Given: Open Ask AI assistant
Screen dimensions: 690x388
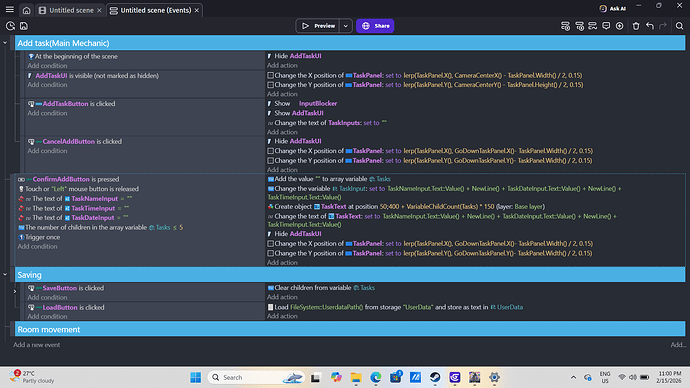Looking at the screenshot, I should coord(613,8).
